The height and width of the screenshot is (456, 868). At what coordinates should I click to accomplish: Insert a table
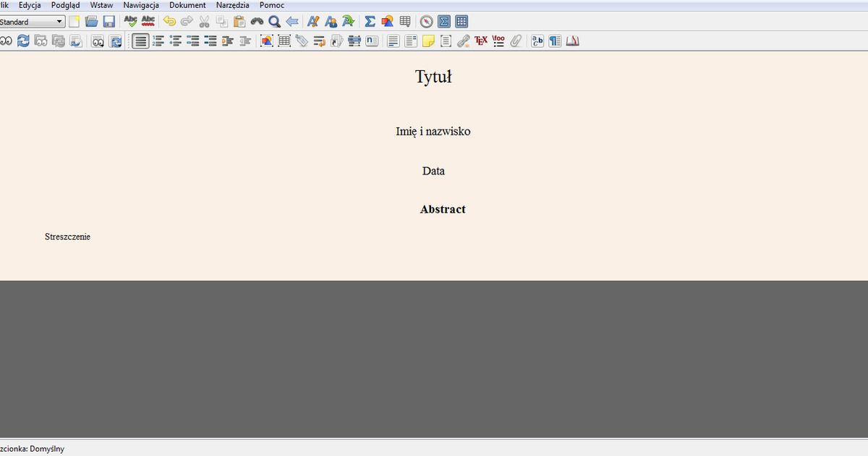(406, 21)
